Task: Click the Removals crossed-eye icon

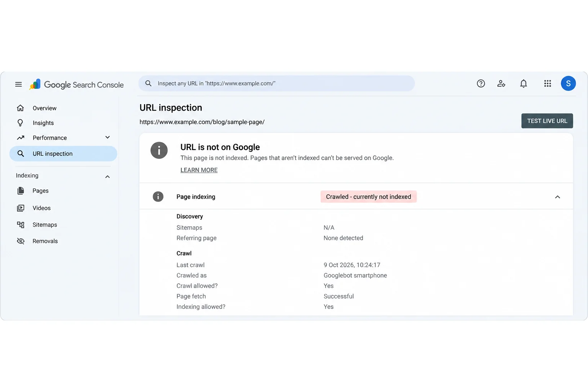Action: [21, 241]
